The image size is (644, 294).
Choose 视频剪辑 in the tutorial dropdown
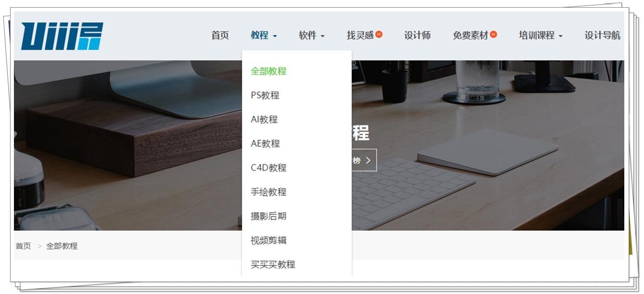point(269,240)
